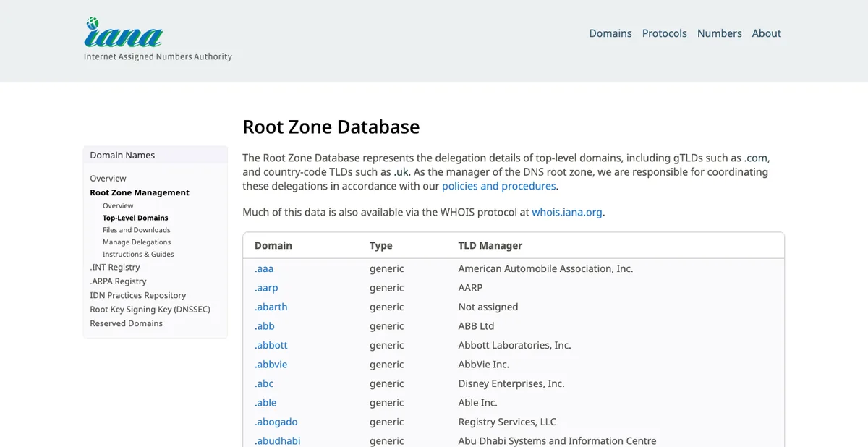Click Abu Dhabi Systems and Information Centre
868x447 pixels.
(x=558, y=440)
